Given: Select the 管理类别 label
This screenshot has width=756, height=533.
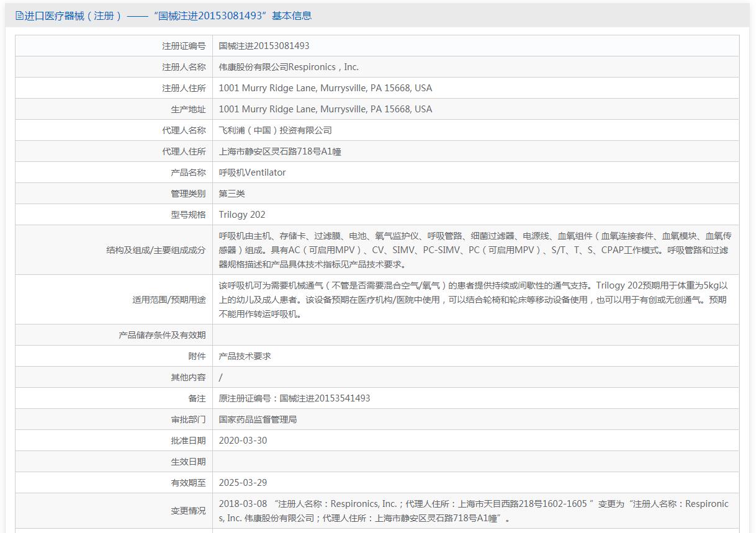Looking at the screenshot, I should click(188, 194).
